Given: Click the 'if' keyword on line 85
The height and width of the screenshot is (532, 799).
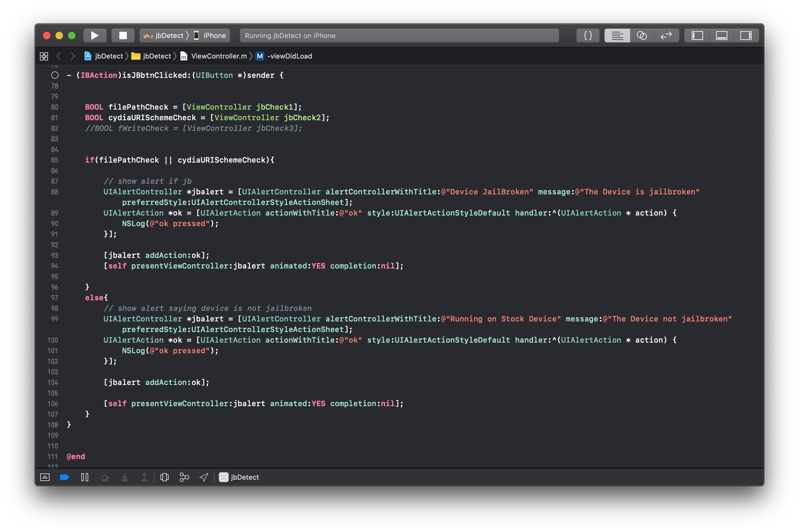Looking at the screenshot, I should click(x=90, y=160).
